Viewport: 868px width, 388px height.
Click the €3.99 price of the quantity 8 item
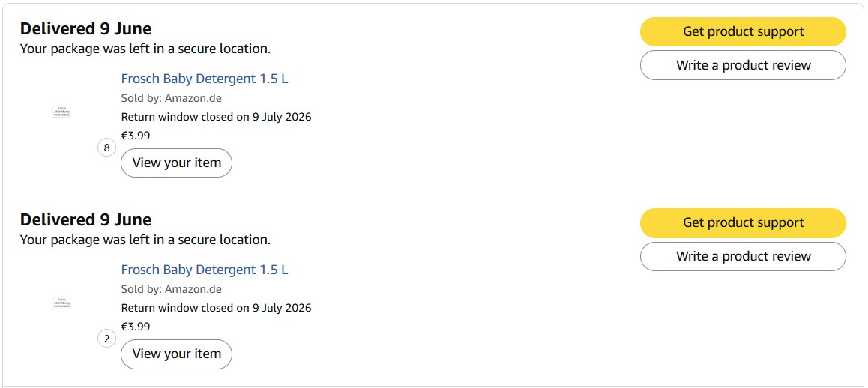click(x=136, y=135)
